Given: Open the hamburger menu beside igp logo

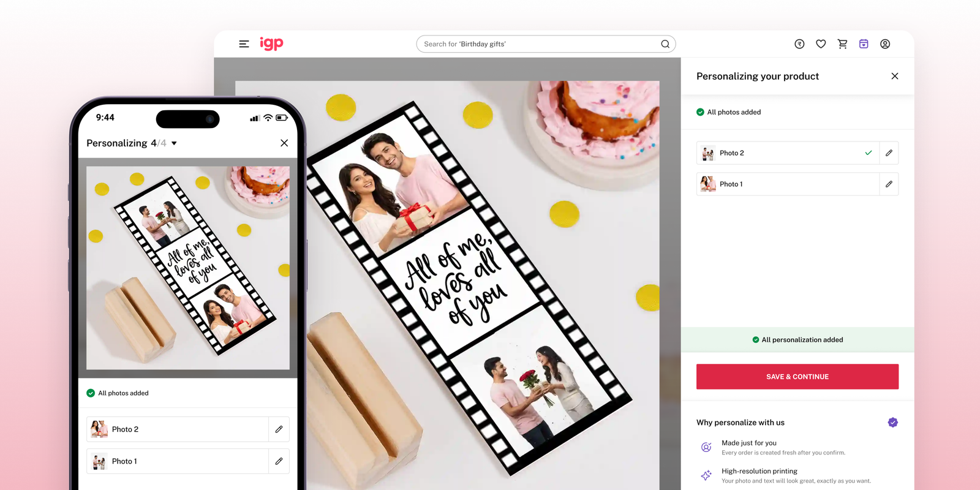Looking at the screenshot, I should pyautogui.click(x=244, y=44).
